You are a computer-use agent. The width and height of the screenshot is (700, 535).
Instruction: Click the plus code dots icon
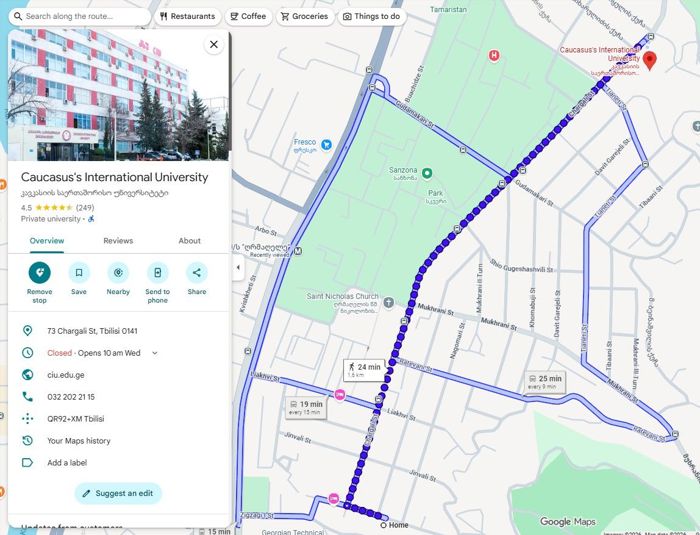[x=27, y=418]
